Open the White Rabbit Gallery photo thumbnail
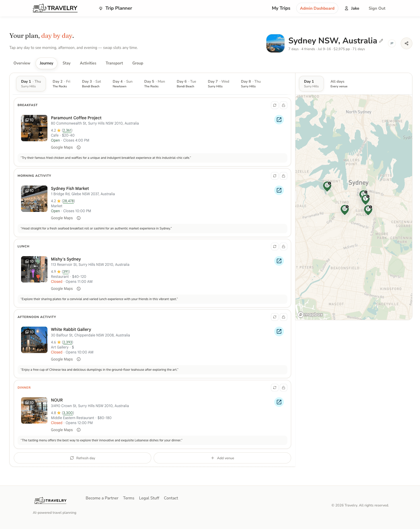 [x=34, y=340]
